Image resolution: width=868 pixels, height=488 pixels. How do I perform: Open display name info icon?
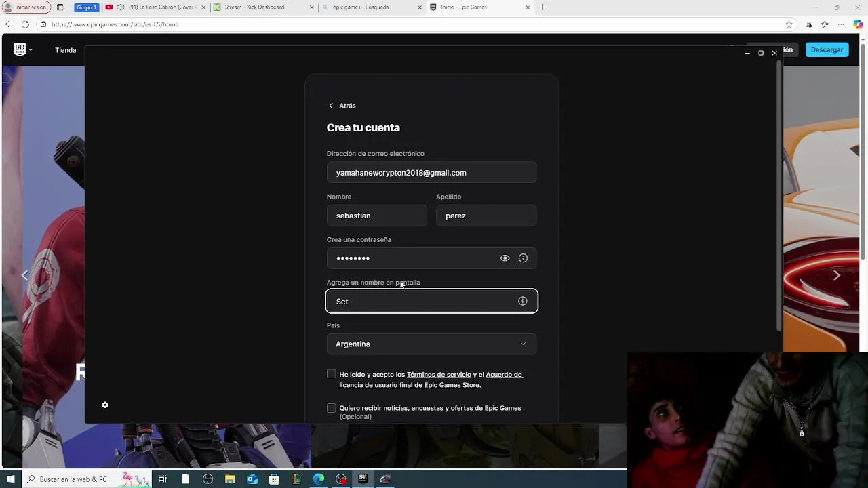point(522,301)
